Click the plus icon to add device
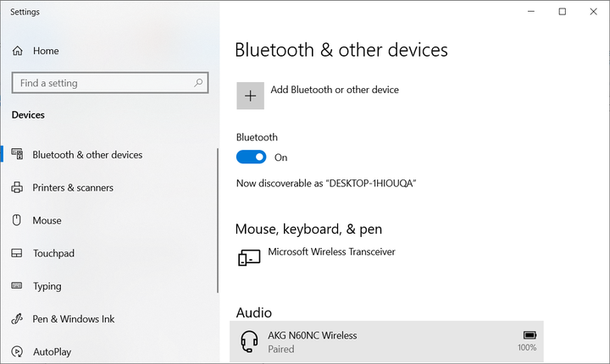 point(250,96)
